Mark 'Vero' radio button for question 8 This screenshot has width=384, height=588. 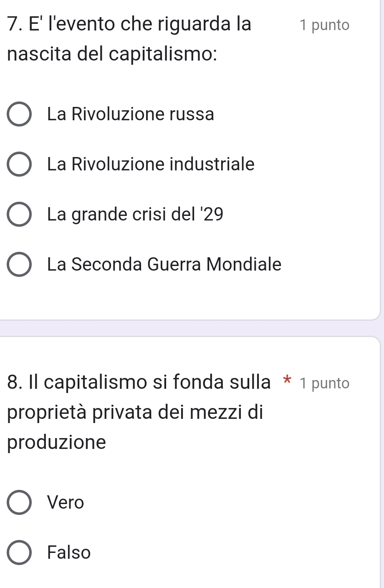coord(19,503)
